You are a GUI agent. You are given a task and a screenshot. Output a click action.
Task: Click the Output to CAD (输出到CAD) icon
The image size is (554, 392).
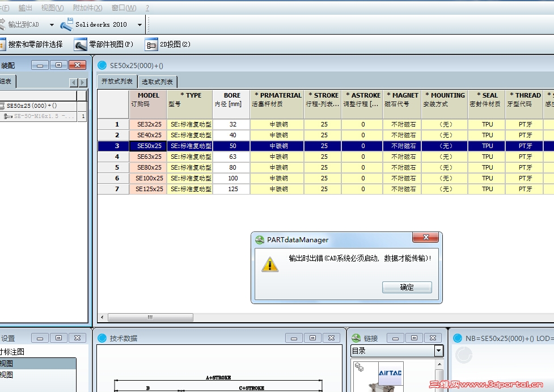(x=2, y=24)
